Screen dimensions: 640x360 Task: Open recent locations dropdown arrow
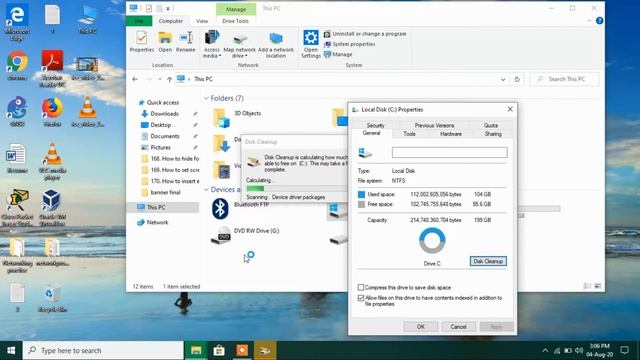(x=160, y=79)
